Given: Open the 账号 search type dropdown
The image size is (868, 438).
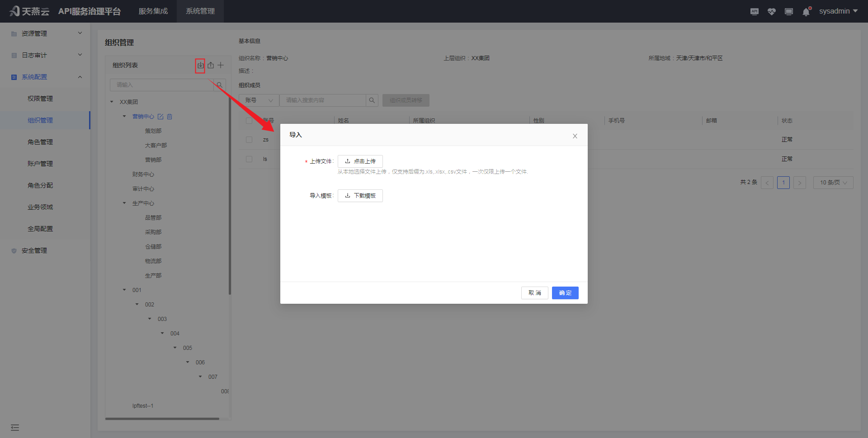Looking at the screenshot, I should coord(259,100).
